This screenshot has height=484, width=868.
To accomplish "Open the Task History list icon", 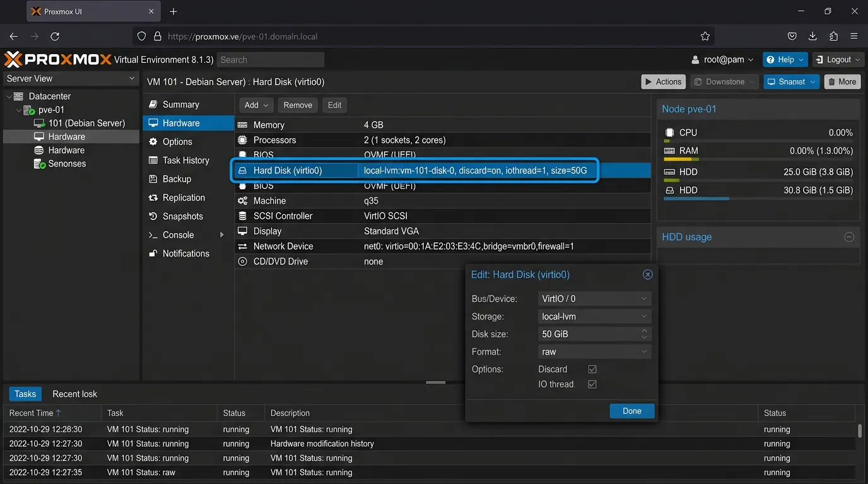I will coord(153,160).
